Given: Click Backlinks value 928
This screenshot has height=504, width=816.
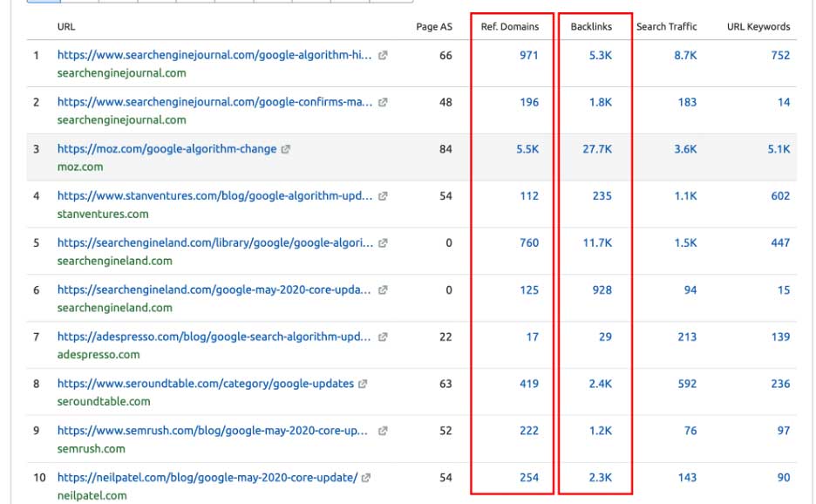Looking at the screenshot, I should (x=602, y=290).
